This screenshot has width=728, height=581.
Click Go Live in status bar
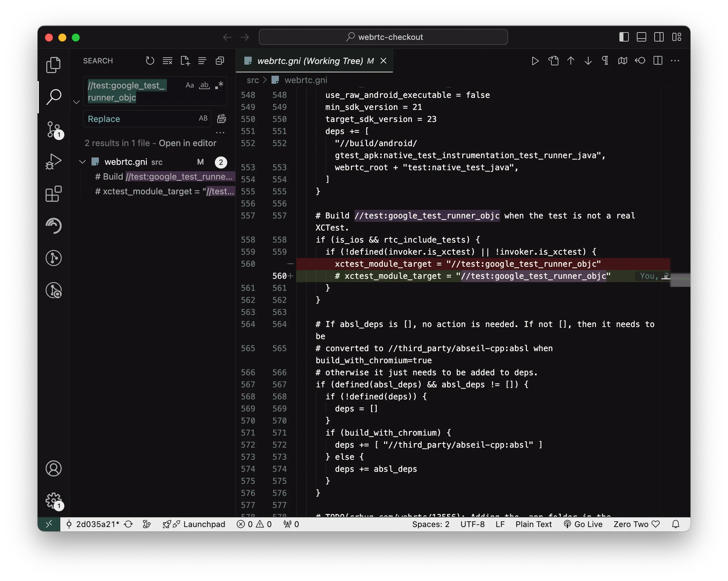coord(583,524)
